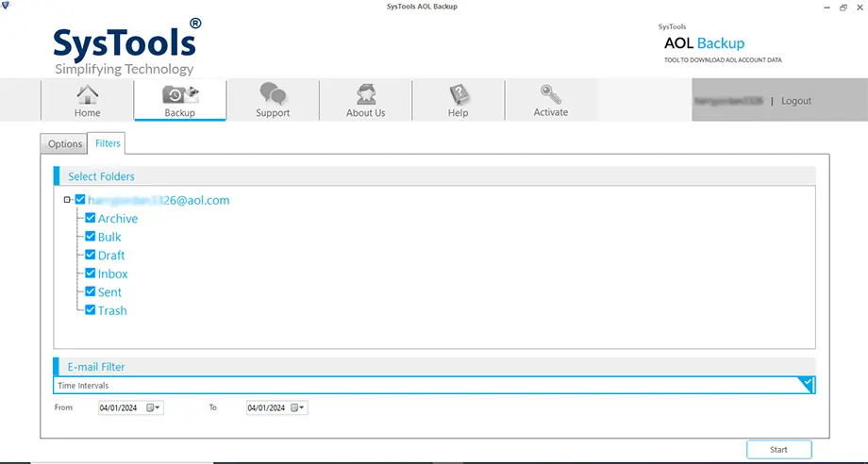Select the Archive folder label

tap(118, 219)
